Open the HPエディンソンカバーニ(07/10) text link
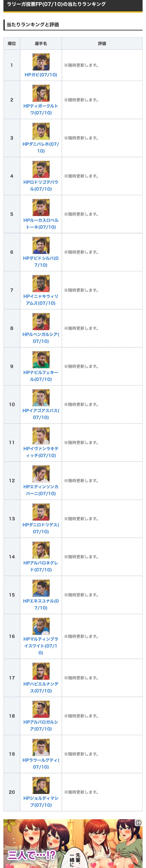Viewport: 146px width, 868px height. tap(41, 490)
